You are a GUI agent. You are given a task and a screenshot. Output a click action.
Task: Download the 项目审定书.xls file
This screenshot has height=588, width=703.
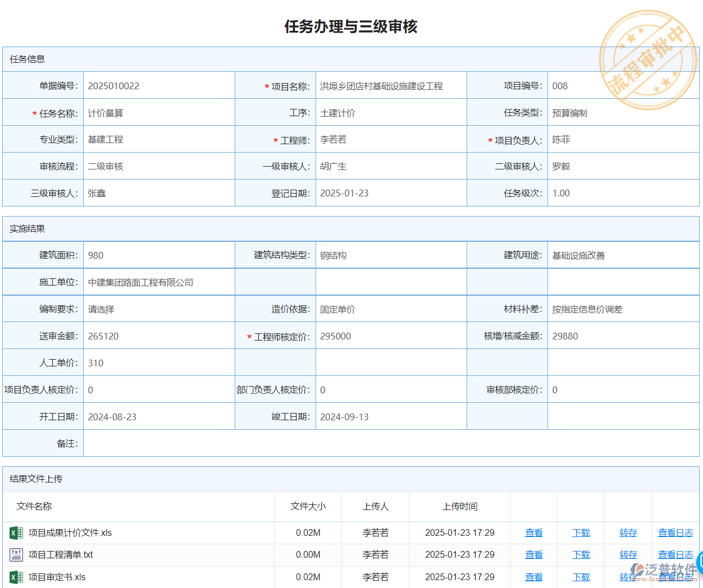(x=581, y=577)
